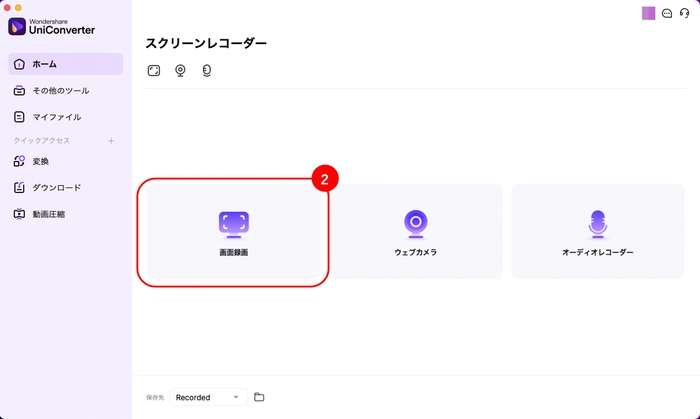
Task: Click the UniConverter logo icon
Action: (x=17, y=27)
